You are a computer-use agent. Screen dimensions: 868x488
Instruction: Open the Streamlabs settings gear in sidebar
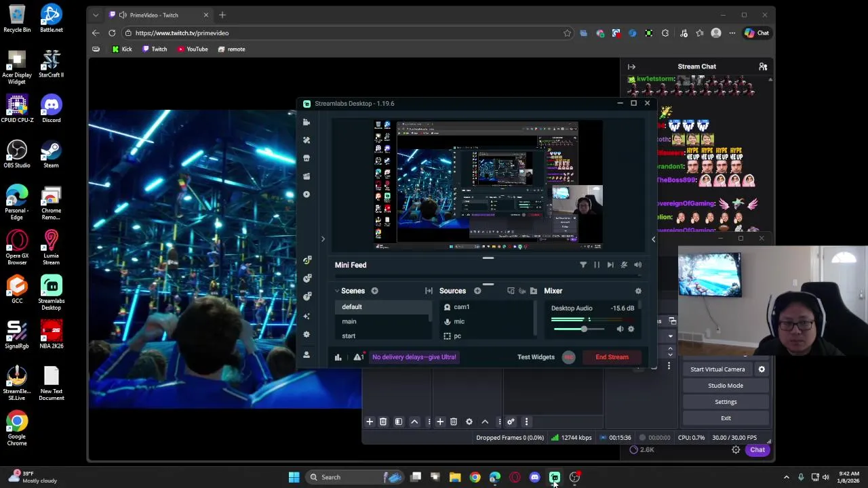307,335
